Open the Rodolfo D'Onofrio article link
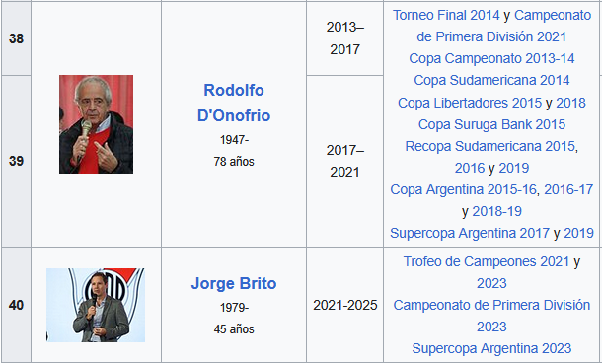Image resolution: width=602 pixels, height=364 pixels. tap(234, 103)
